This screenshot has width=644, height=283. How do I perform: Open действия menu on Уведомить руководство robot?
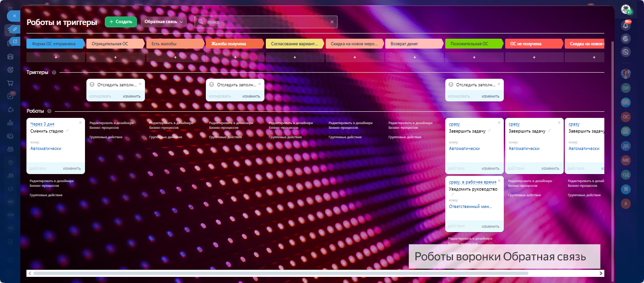pyautogui.click(x=457, y=226)
